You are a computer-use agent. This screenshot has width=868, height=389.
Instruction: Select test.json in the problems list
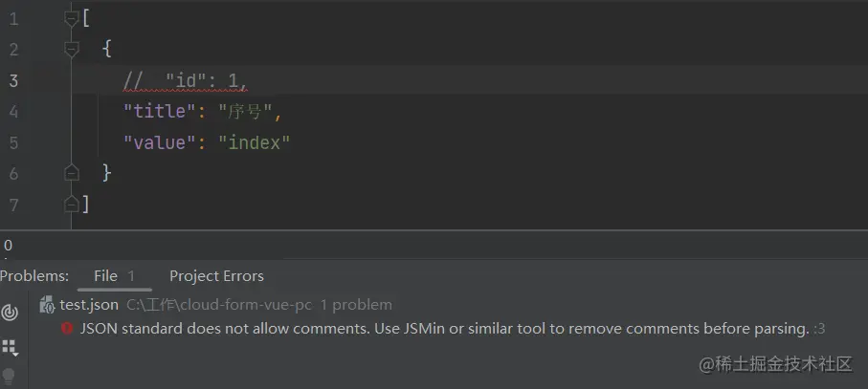pos(89,305)
